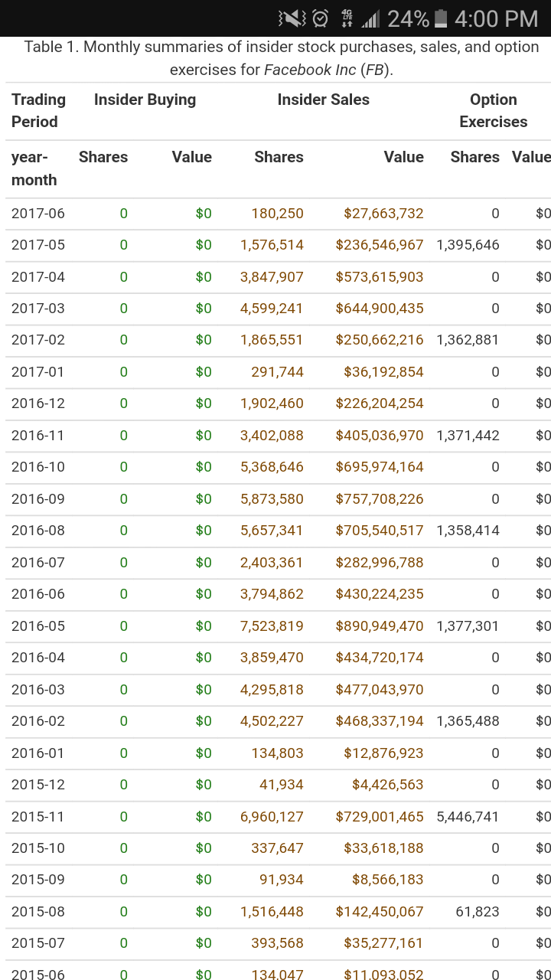This screenshot has height=980, width=551.
Task: Tap sales value $236,546,967
Action: click(x=380, y=245)
